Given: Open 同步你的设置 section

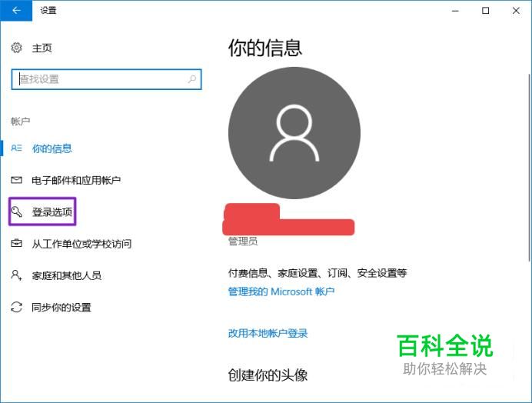Looking at the screenshot, I should pyautogui.click(x=62, y=308).
